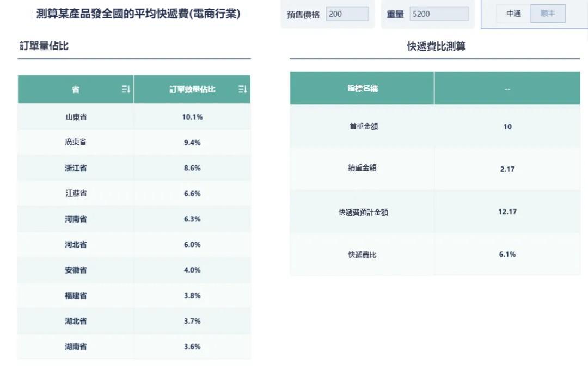Switch courier to 中通
Viewport: 588px width, 389px height.
pyautogui.click(x=513, y=14)
